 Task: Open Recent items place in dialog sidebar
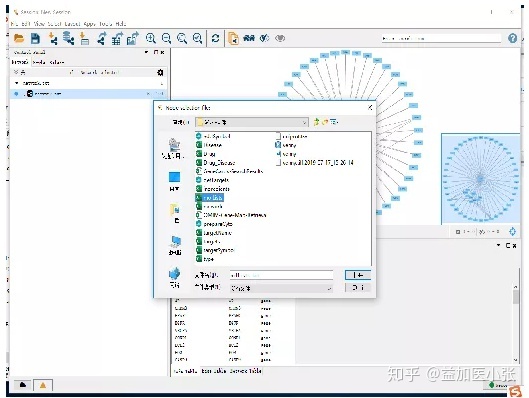[x=174, y=149]
